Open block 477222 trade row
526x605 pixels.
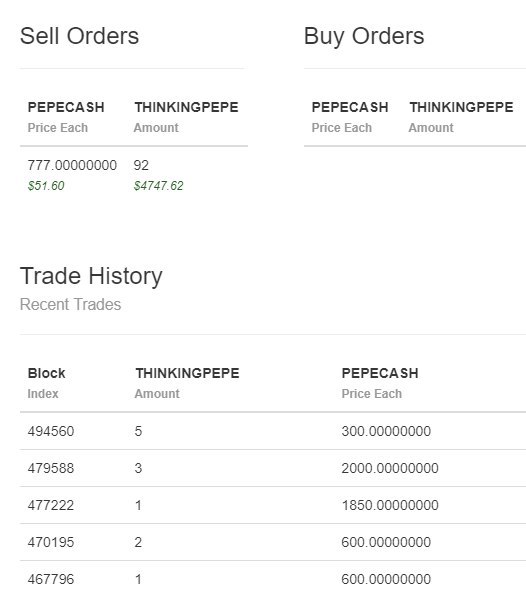point(273,505)
